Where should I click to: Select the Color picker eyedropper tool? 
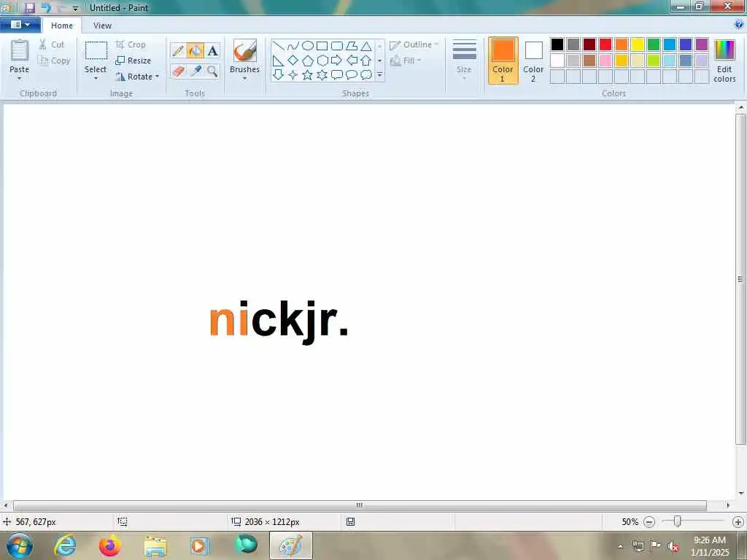click(x=196, y=71)
